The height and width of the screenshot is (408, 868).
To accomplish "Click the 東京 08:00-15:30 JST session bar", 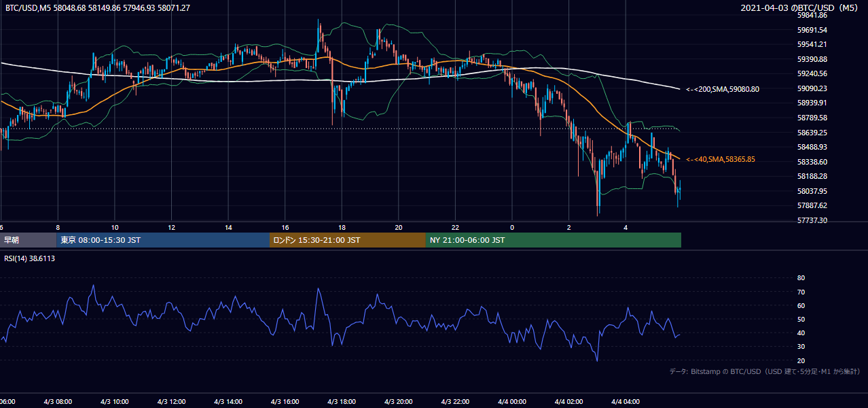I will coord(163,240).
